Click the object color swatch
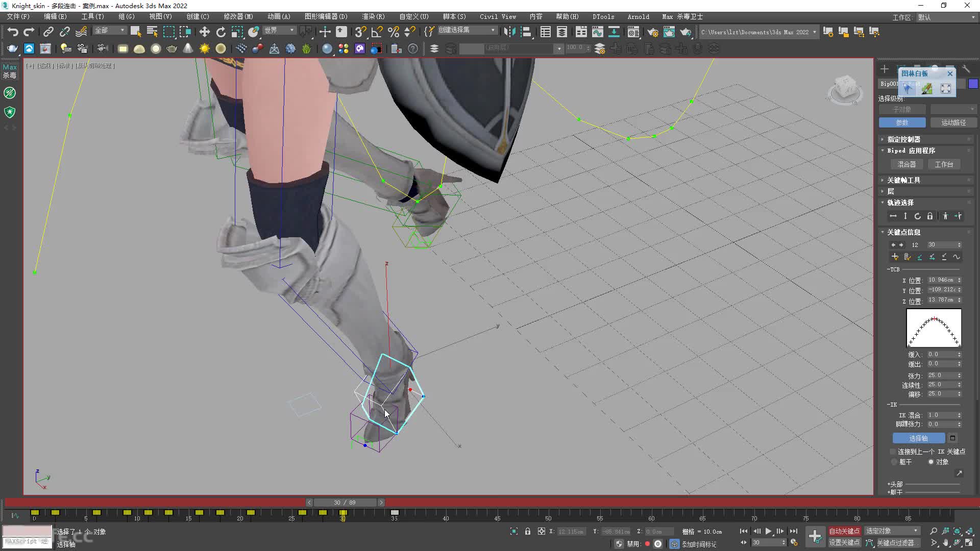The height and width of the screenshot is (551, 980). 973,84
